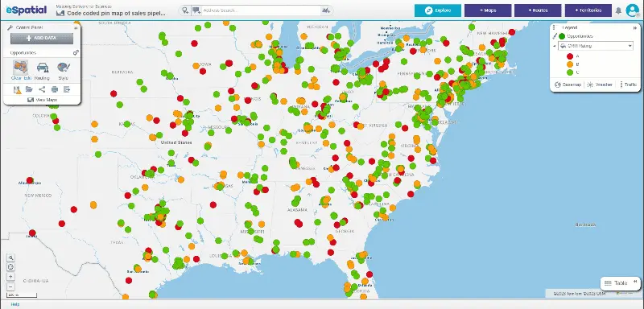Click the locate me target icon
The image size is (644, 309).
click(x=11, y=267)
